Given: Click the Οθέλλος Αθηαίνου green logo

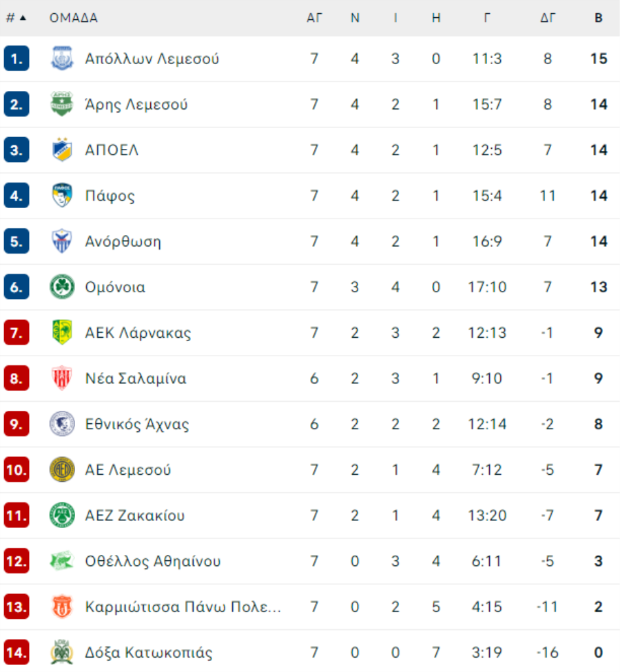Looking at the screenshot, I should pos(62,561).
